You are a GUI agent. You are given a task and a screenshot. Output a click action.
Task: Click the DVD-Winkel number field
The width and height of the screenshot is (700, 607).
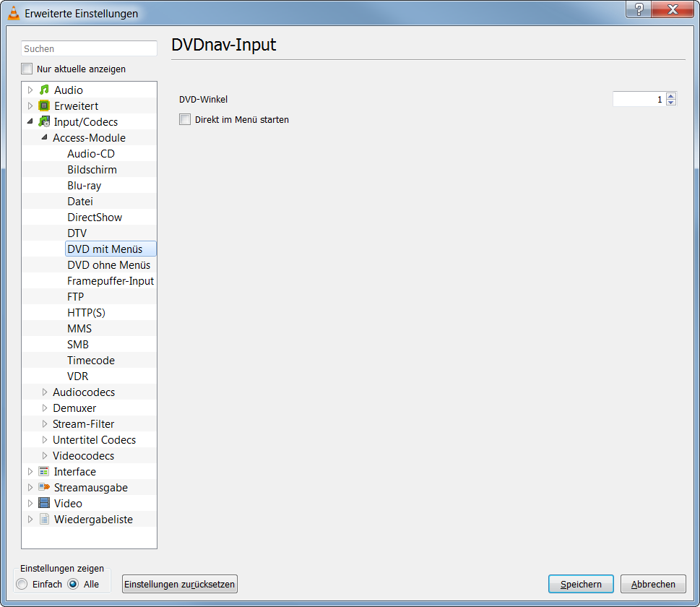coord(639,99)
